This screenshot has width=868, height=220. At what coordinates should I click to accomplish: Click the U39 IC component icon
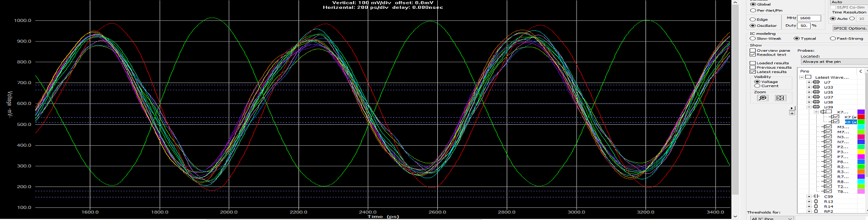(816, 107)
